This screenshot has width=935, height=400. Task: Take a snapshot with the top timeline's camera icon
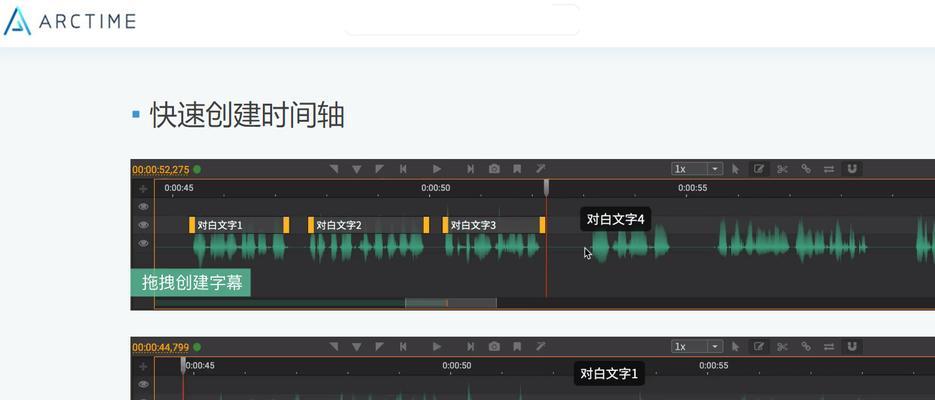[x=494, y=169]
